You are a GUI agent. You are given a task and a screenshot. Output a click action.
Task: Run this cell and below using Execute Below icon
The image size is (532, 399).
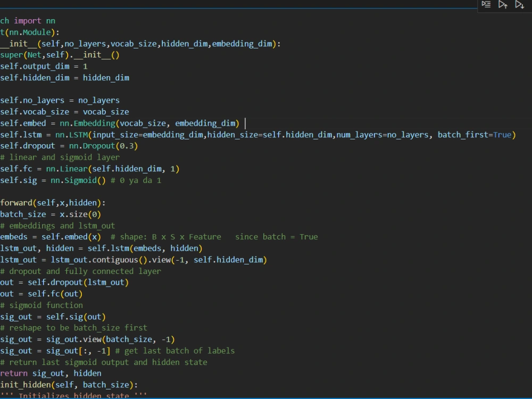click(519, 4)
